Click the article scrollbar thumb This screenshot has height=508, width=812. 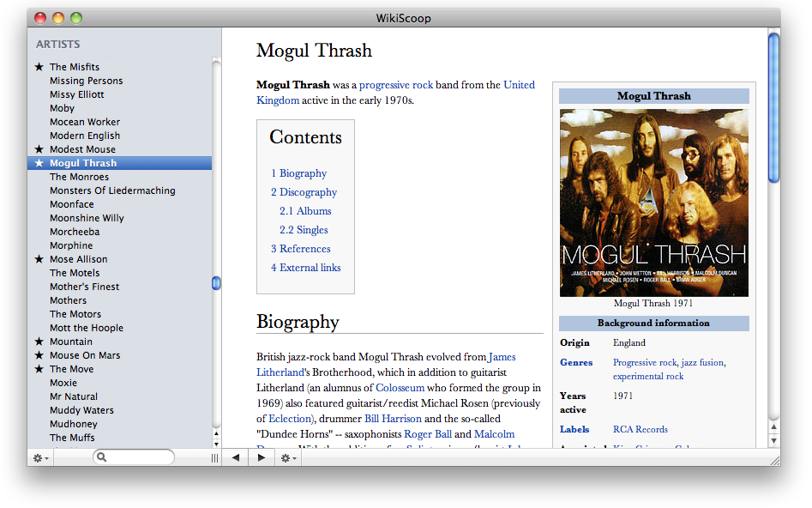773,108
